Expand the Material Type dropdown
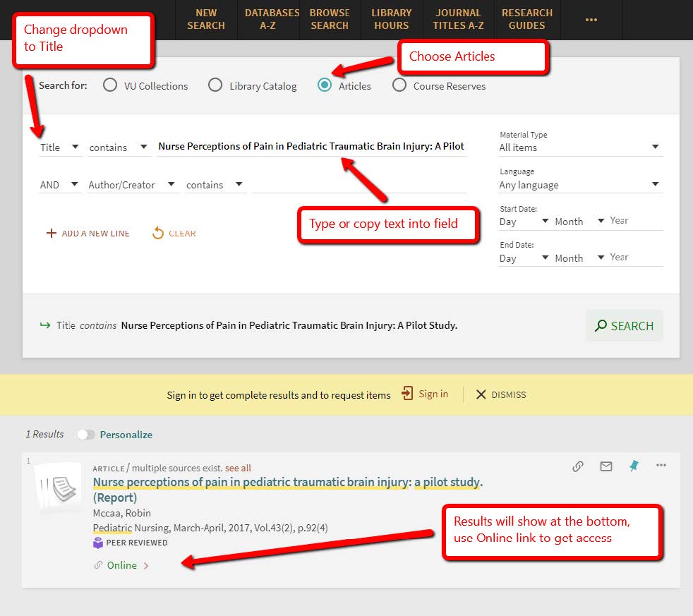Screen dimensions: 693x616 pos(579,147)
